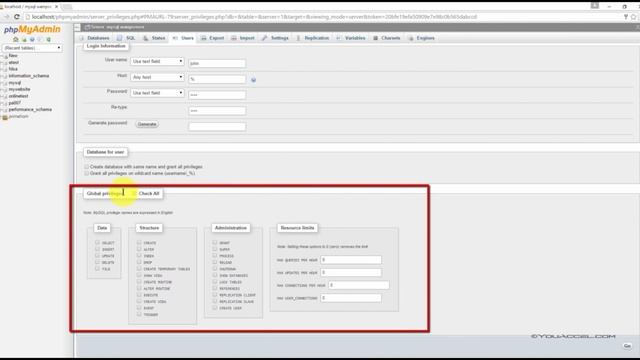Viewport: 640px width, 360px height.
Task: Click the green log out icon in sidebar
Action: [x=24, y=40]
